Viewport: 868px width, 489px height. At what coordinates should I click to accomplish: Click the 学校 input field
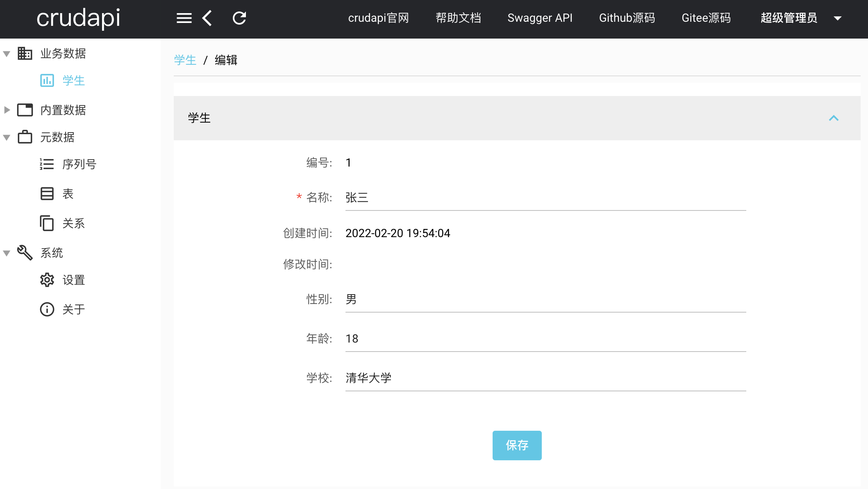(545, 378)
